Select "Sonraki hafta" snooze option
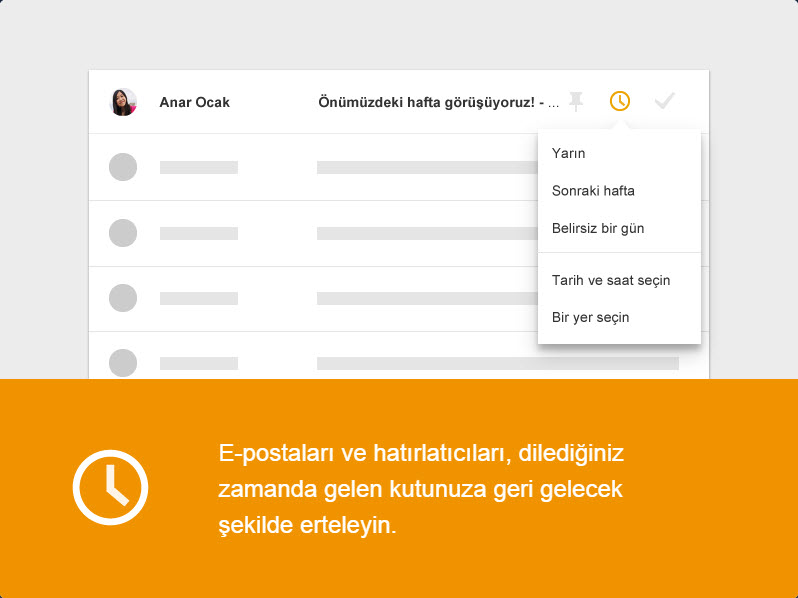This screenshot has height=598, width=798. coord(593,191)
